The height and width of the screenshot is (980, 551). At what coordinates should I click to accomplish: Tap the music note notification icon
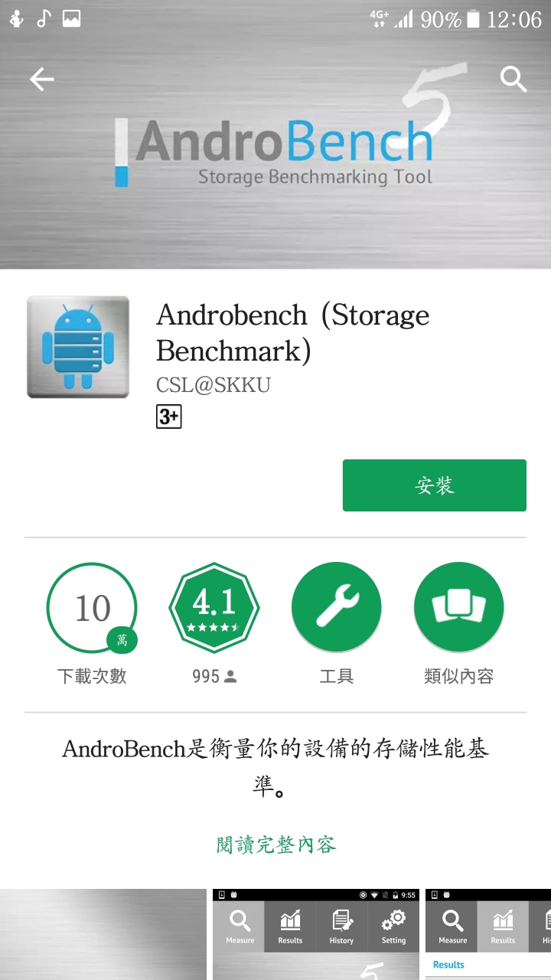pyautogui.click(x=44, y=18)
